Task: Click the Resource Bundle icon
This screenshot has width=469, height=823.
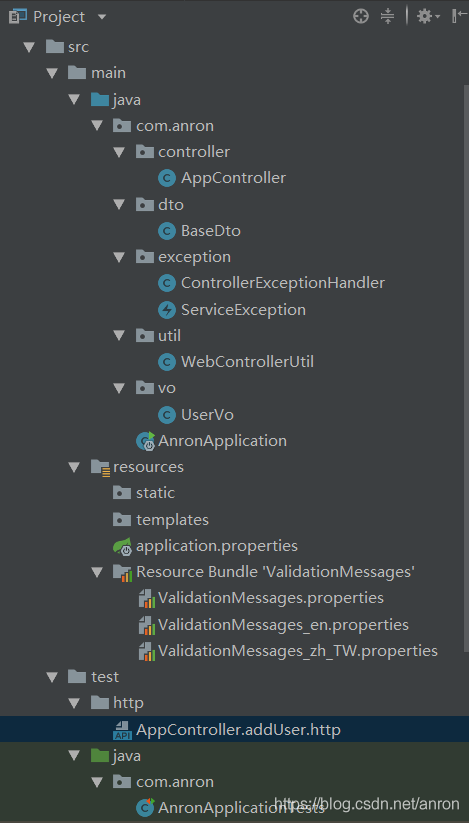Action: point(123,573)
